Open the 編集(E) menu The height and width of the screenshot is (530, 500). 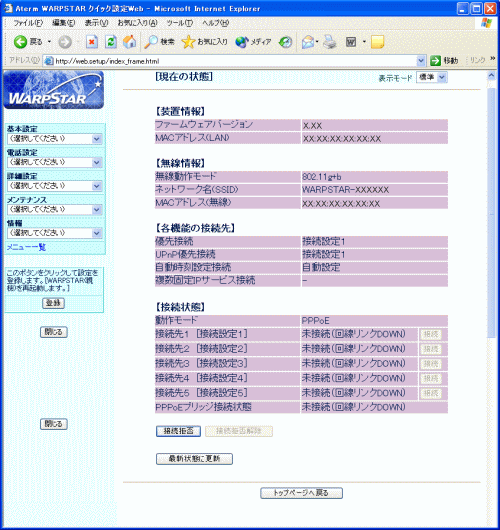pyautogui.click(x=64, y=23)
